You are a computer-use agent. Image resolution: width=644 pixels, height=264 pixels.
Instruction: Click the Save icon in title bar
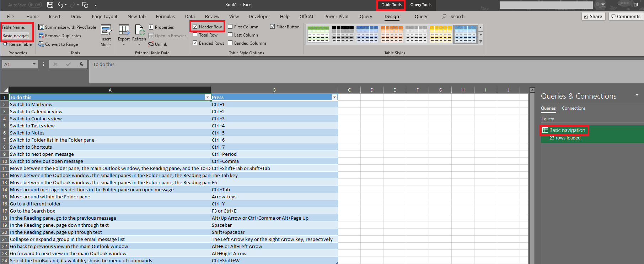(x=50, y=5)
